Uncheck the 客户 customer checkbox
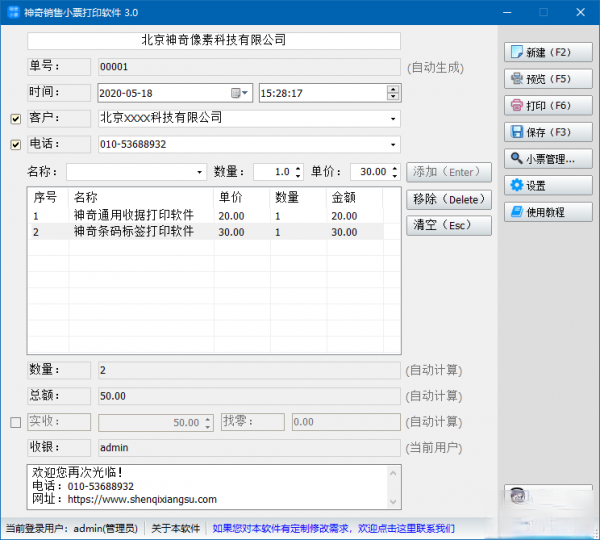 [15, 119]
